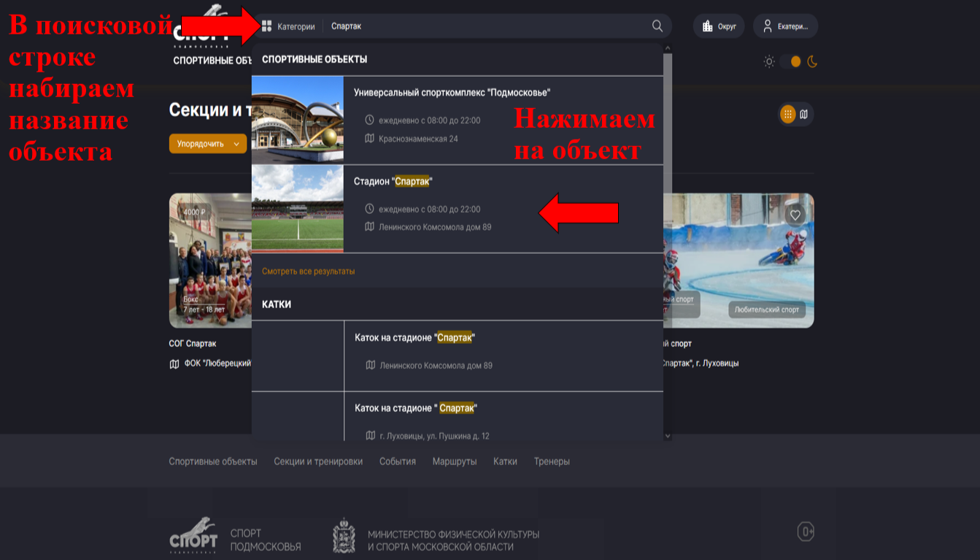Screen dimensions: 980x560
Task: Click the dropdown scrollbar down arrow
Action: tap(668, 436)
